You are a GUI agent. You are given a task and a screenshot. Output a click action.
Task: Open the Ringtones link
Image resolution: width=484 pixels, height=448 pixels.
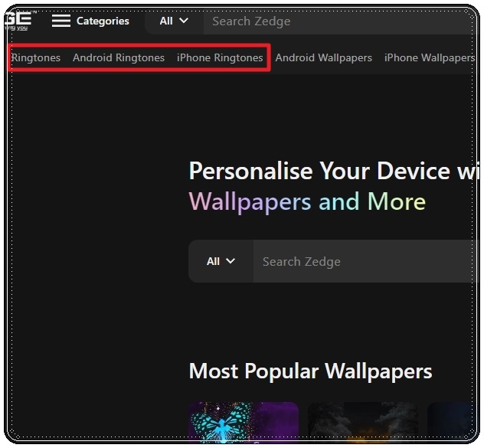(x=36, y=57)
